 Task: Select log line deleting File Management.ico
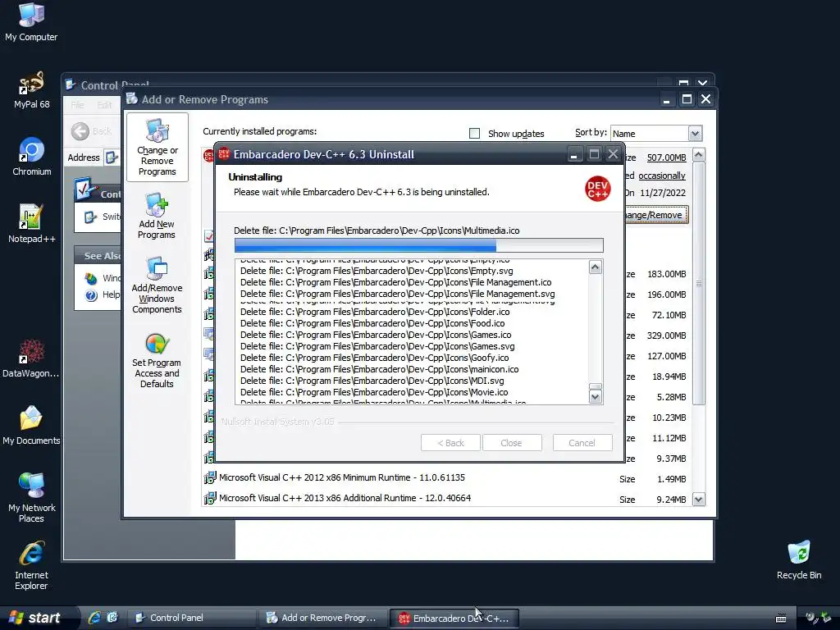pos(396,282)
